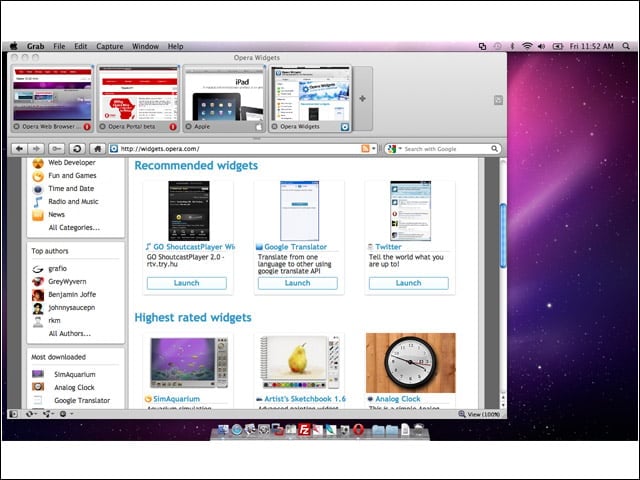Open the Artist's Sketchbook 1.6 link
Screen dimensions: 640x480
tap(305, 399)
